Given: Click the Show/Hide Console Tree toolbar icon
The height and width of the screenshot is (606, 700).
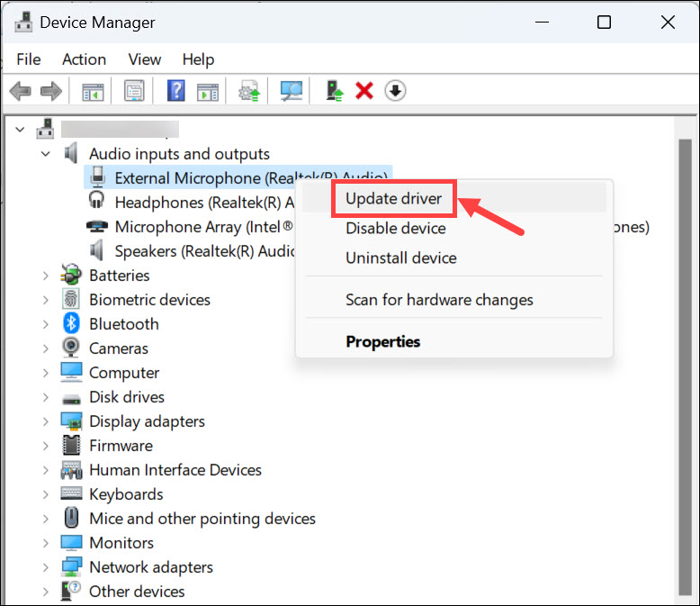Looking at the screenshot, I should [92, 91].
